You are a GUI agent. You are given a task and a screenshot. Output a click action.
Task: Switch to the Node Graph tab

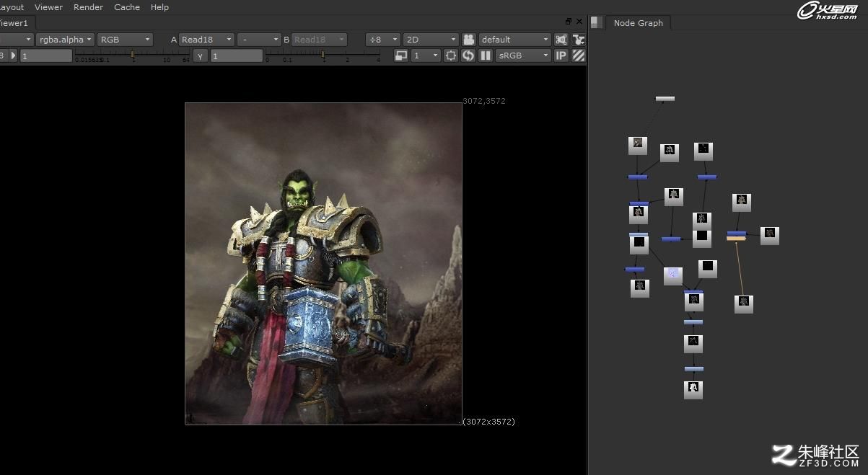click(x=638, y=23)
